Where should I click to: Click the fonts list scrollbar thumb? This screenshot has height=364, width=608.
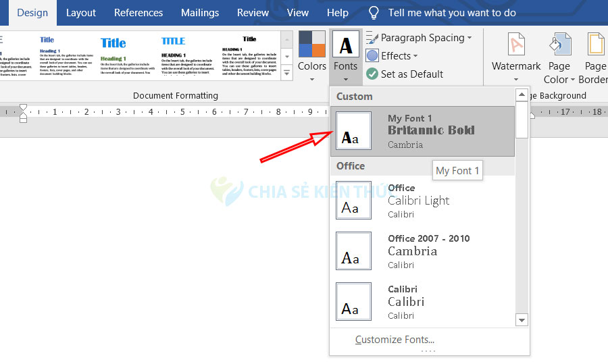pyautogui.click(x=522, y=120)
